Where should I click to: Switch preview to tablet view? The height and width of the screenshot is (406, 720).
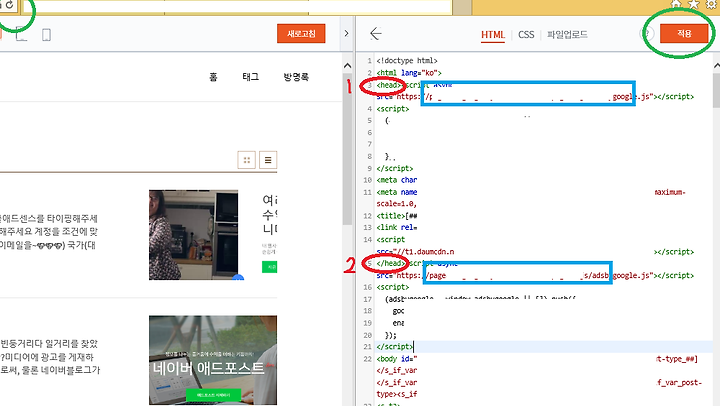point(21,34)
